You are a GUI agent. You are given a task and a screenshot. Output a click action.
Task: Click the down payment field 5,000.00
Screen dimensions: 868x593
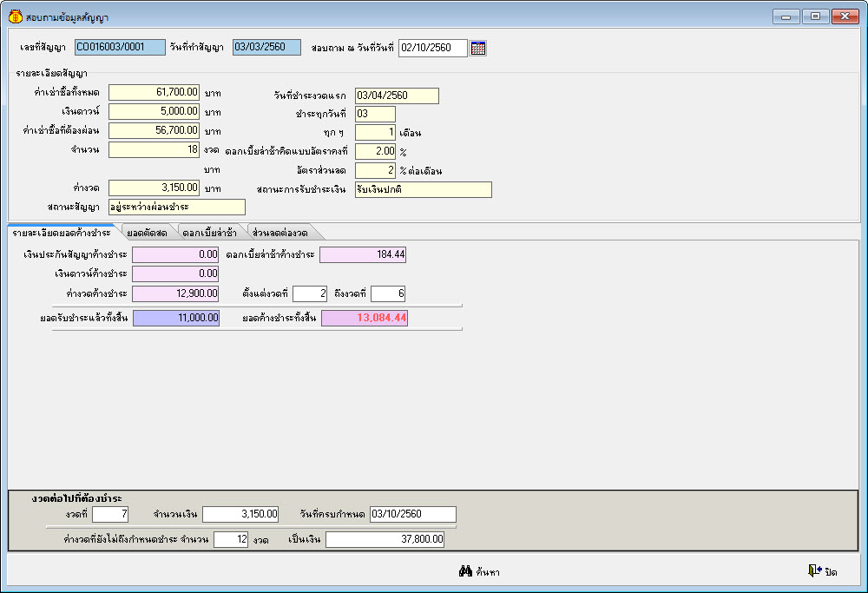pos(154,111)
